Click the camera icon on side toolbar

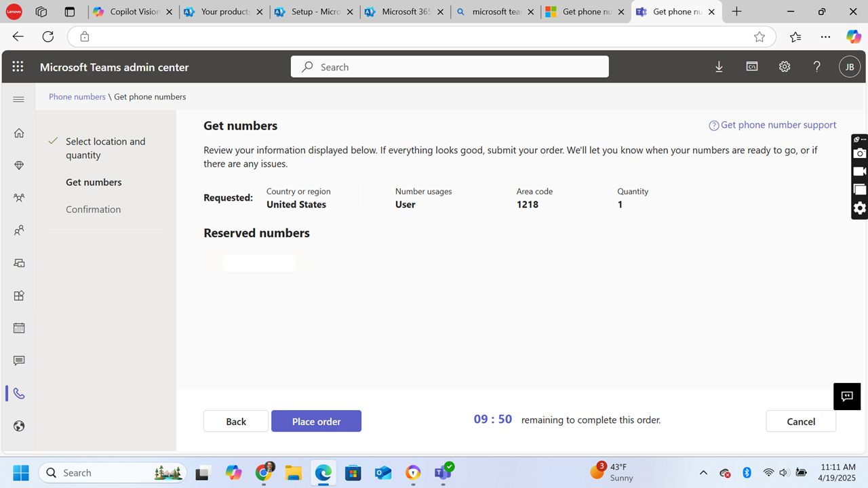(860, 154)
